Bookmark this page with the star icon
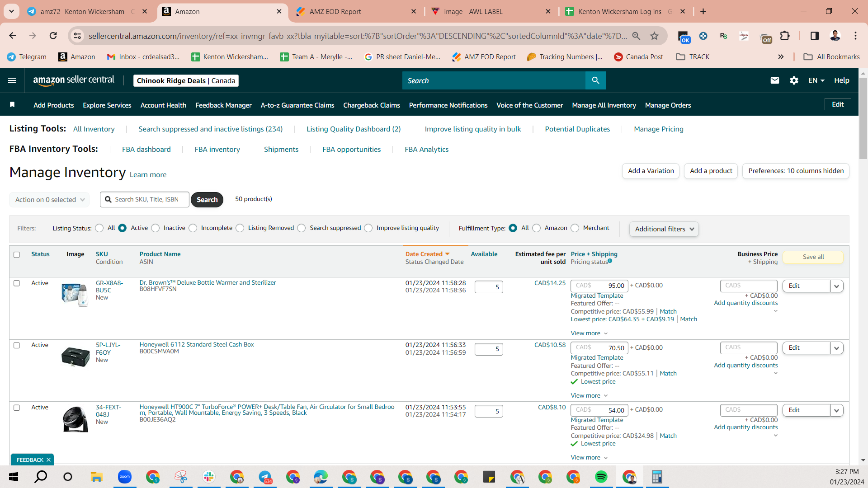Viewport: 868px width, 488px height. [654, 36]
